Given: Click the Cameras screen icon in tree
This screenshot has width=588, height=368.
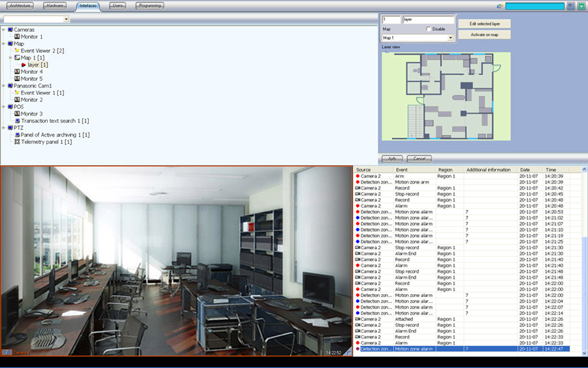Looking at the screenshot, I should (10, 30).
